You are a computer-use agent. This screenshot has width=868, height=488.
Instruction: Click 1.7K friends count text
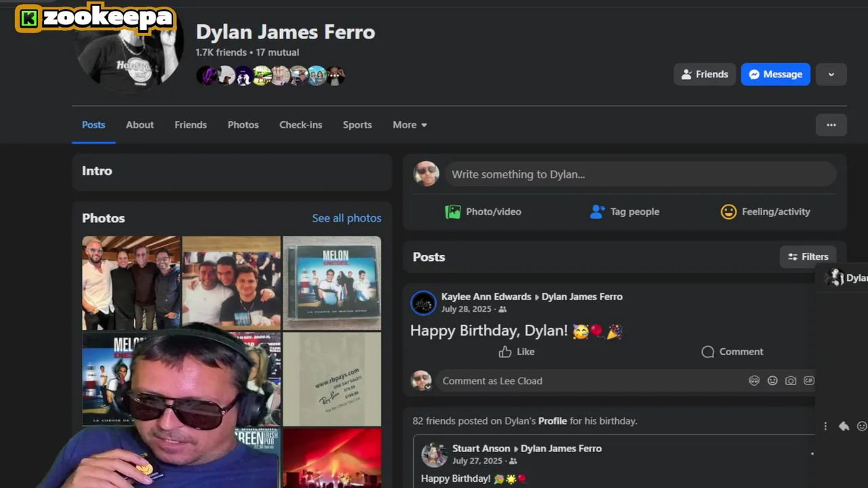[x=221, y=52]
